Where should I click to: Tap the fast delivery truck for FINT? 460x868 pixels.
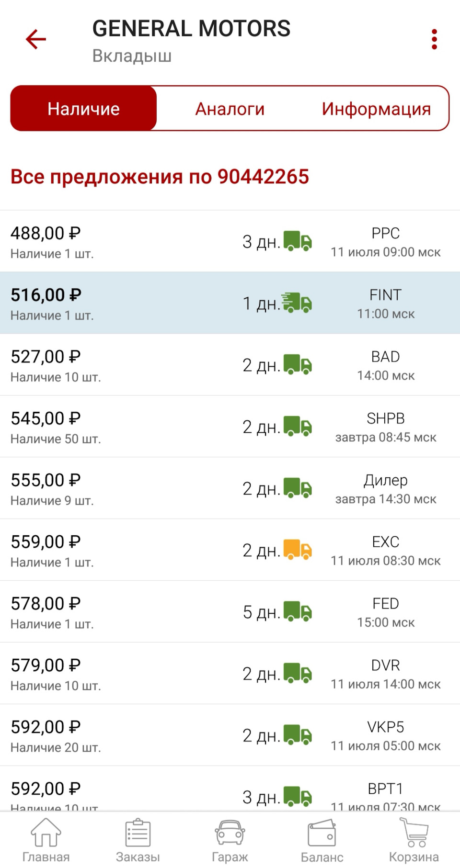pyautogui.click(x=297, y=303)
